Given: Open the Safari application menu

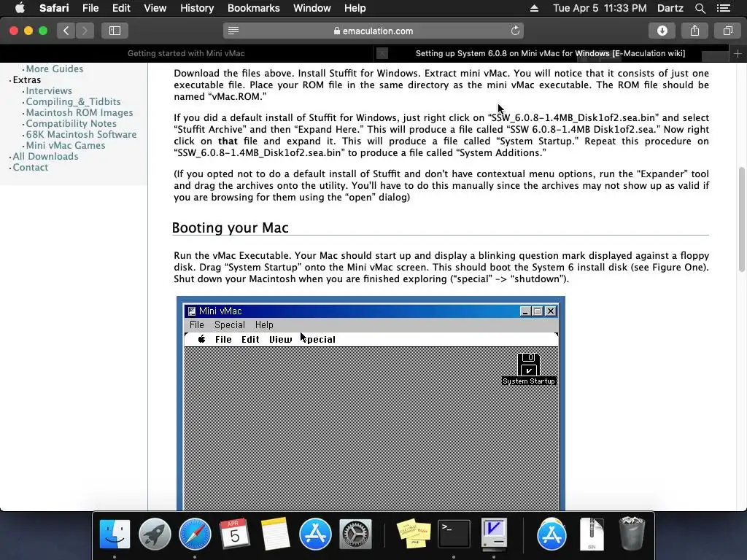Looking at the screenshot, I should click(54, 8).
